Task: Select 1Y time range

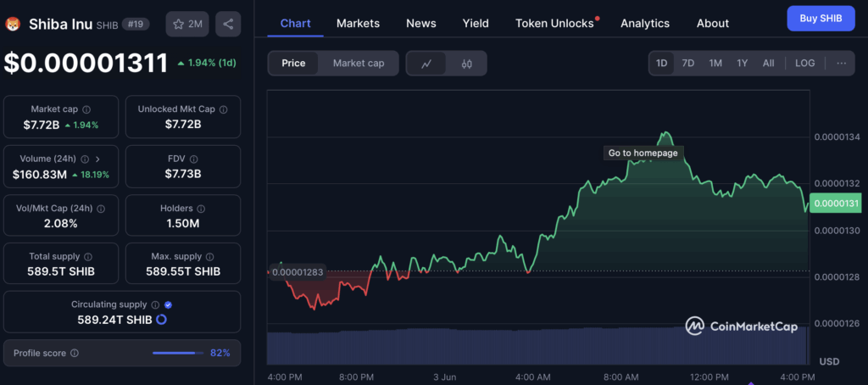Action: pyautogui.click(x=743, y=63)
